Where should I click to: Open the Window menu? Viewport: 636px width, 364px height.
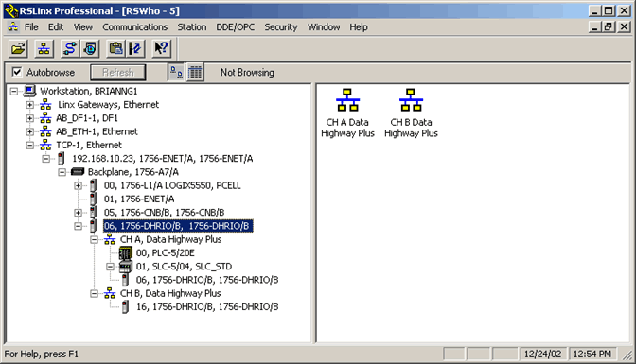point(324,27)
